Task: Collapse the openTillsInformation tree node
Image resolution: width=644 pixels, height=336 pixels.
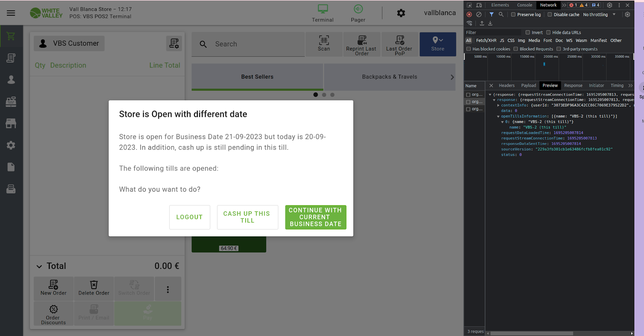Action: (x=498, y=116)
